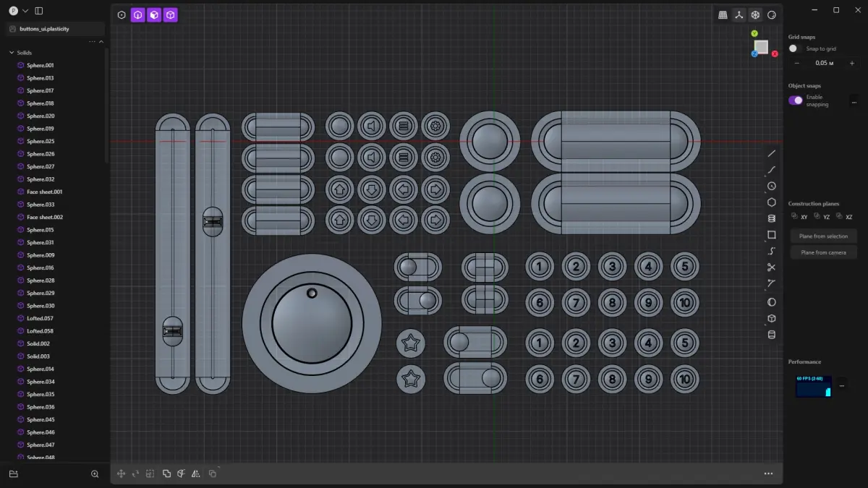Click the Move command icon in bottom bar
Screen dimensions: 868x488
tap(121, 474)
